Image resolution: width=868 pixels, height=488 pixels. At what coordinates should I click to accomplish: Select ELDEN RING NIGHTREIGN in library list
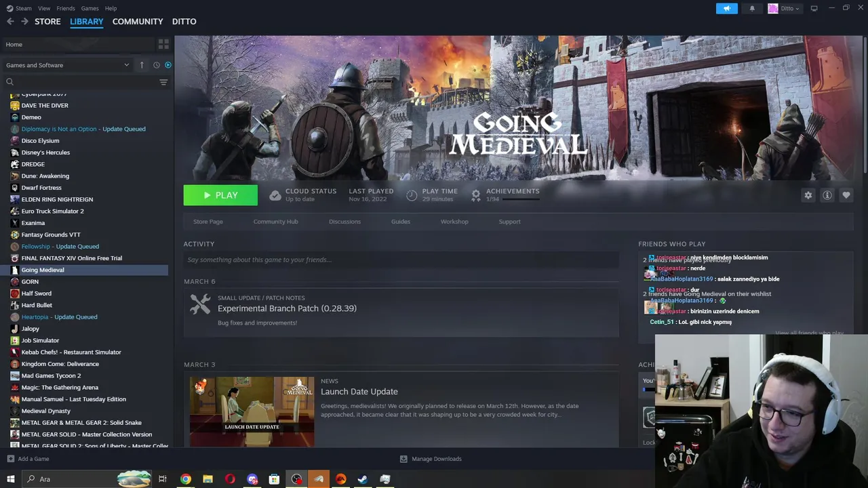[57, 199]
